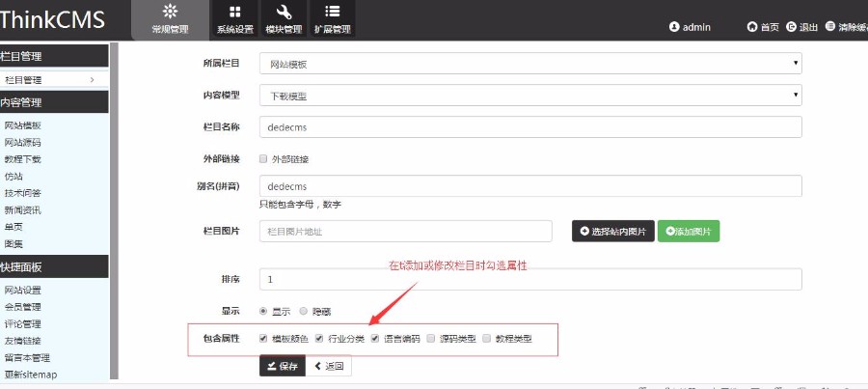
Task: Expand the 栏目管理 chevron arrow
Action: click(x=92, y=80)
